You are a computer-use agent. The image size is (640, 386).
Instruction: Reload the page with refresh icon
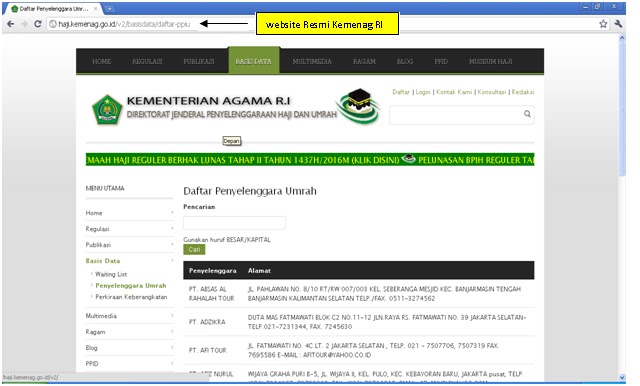click(x=38, y=24)
